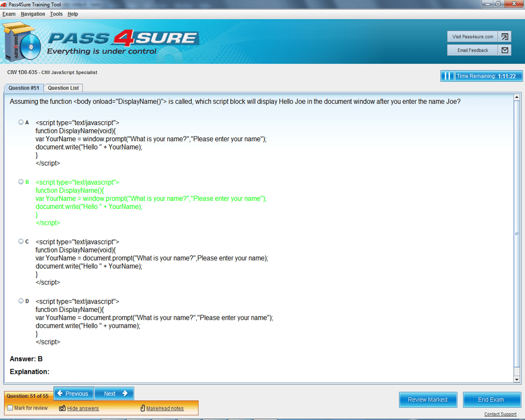Select answer option B radio button

point(21,182)
